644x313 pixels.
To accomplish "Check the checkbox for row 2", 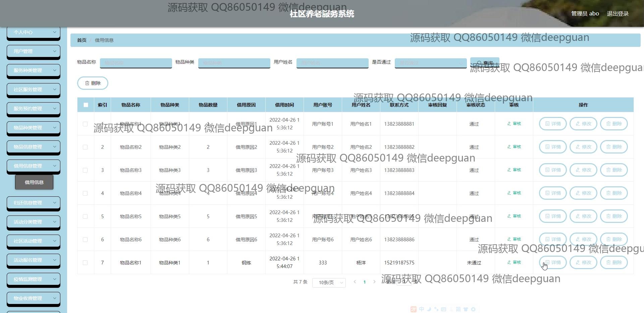I will point(85,147).
